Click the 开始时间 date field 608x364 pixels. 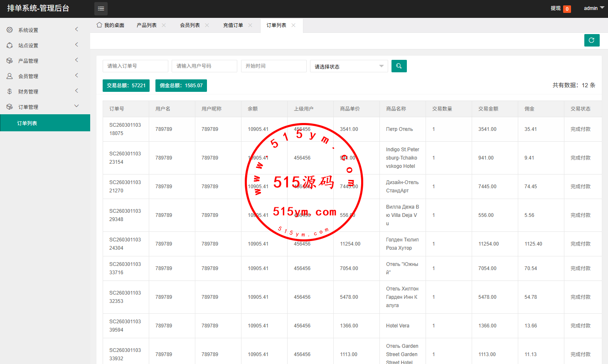tap(273, 66)
